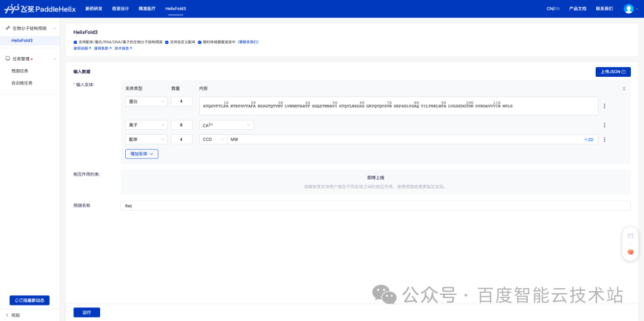Expand the 增加实体 add-entity dropdown

tap(142, 154)
